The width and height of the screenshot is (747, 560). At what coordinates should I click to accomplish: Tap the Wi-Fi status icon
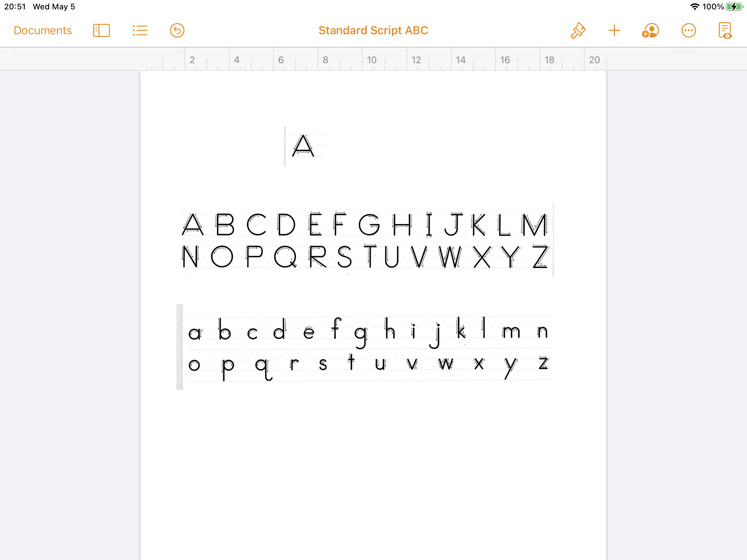(694, 7)
